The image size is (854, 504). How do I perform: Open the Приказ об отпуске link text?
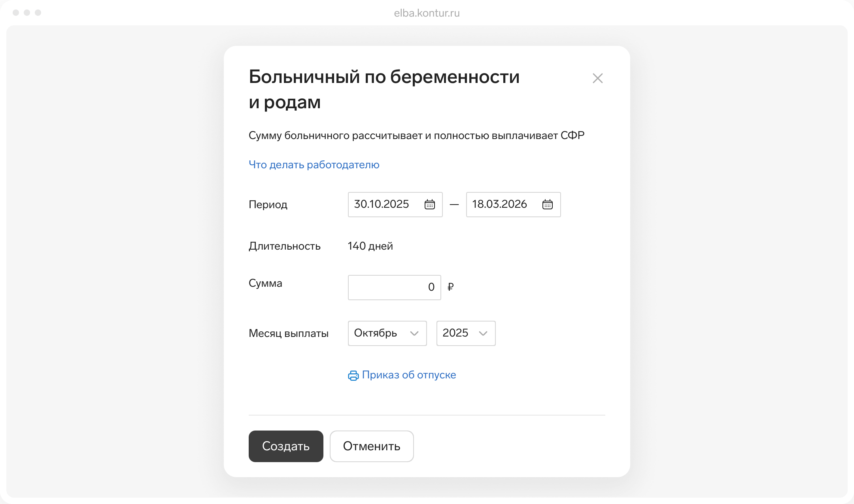tap(409, 375)
